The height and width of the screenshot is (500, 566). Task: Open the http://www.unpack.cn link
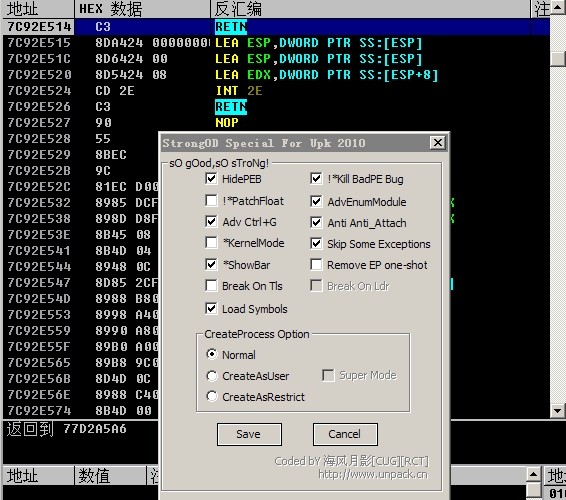tap(373, 474)
